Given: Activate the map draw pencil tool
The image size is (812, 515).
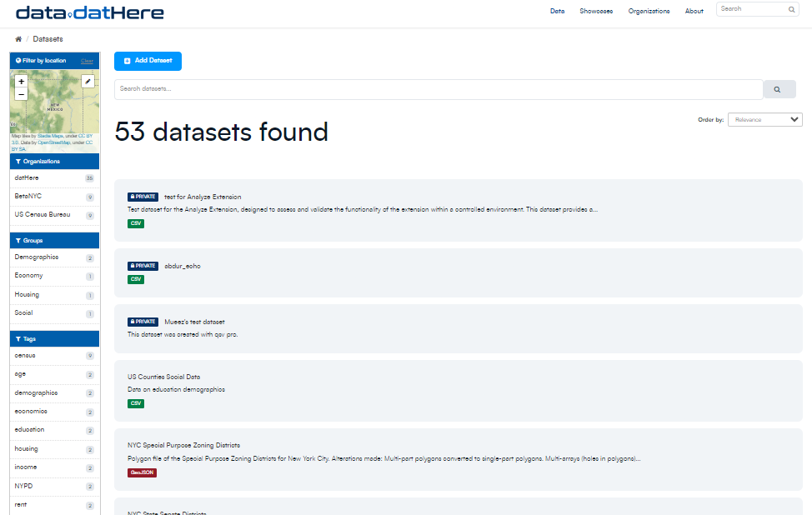Looking at the screenshot, I should point(88,82).
